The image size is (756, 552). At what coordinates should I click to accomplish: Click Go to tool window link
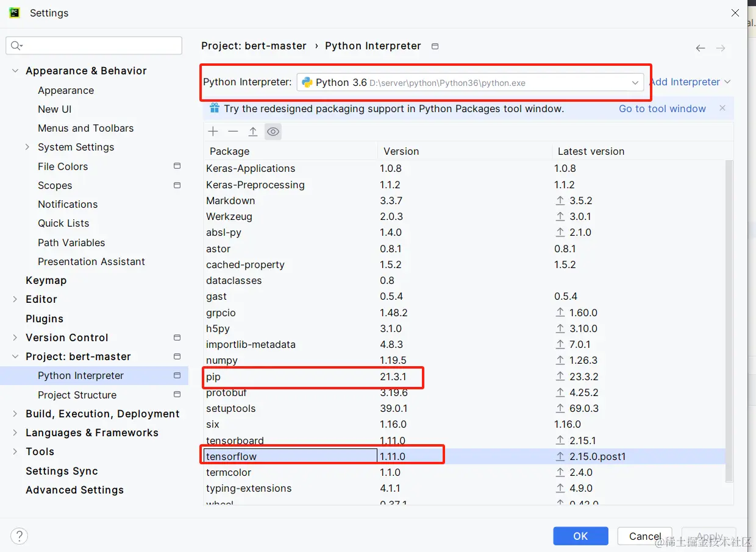662,108
